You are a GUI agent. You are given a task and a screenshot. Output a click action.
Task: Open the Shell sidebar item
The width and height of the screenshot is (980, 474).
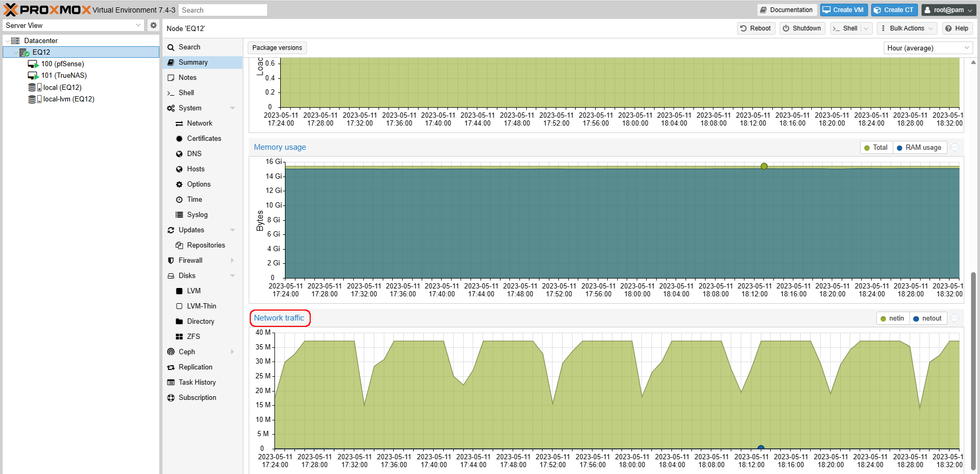202,92
